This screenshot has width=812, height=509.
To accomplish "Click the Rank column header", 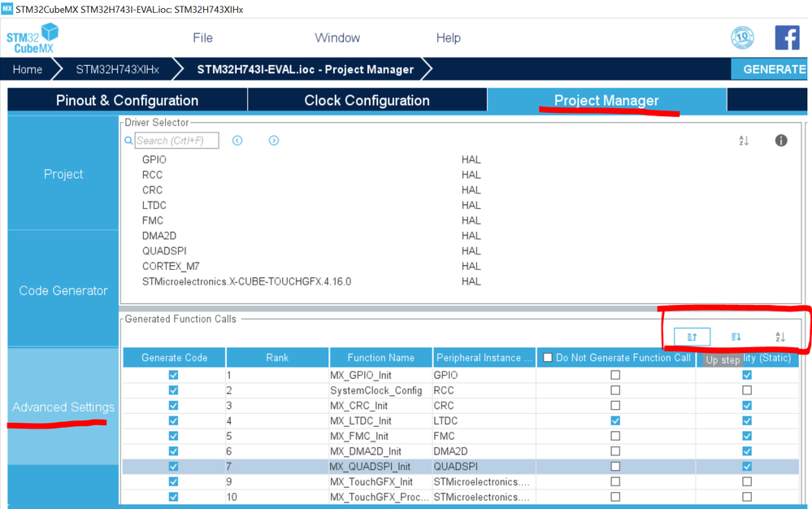I will click(x=277, y=358).
